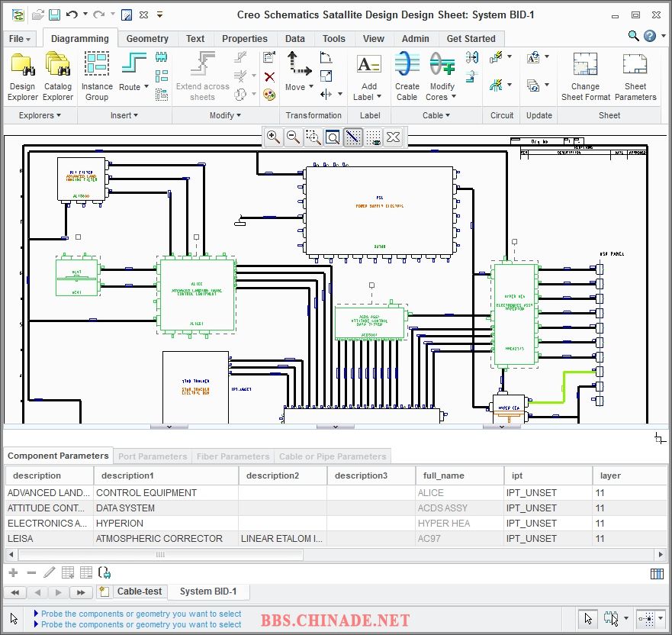This screenshot has height=635, width=672.
Task: Open the Move dropdown arrow
Action: [310, 86]
